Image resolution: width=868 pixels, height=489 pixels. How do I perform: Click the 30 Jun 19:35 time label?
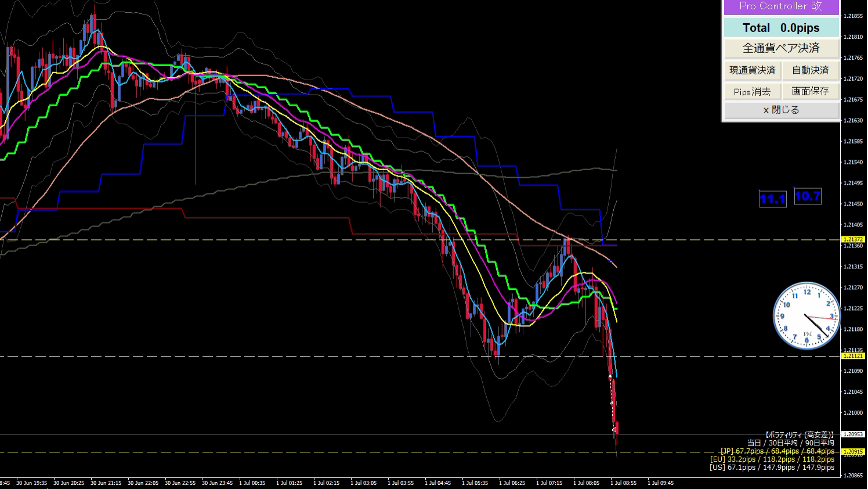31,483
